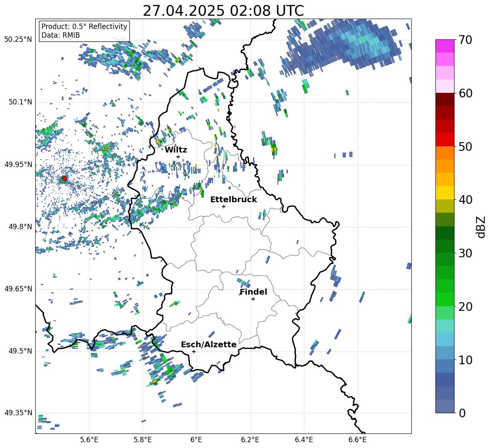Click the 10 colorbar tick value
The image size is (491, 448).
[465, 360]
